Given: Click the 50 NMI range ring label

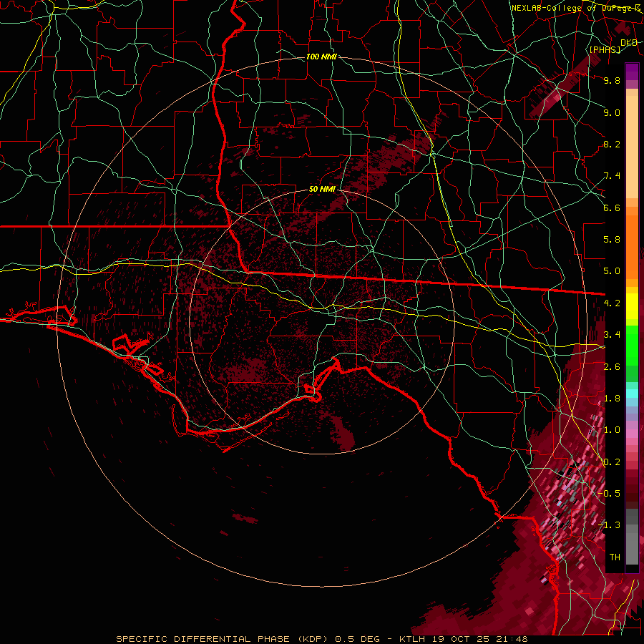Looking at the screenshot, I should (322, 189).
